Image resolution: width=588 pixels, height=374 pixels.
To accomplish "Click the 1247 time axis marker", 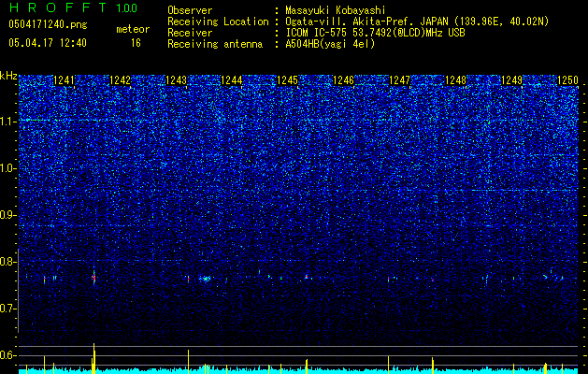I will (400, 80).
